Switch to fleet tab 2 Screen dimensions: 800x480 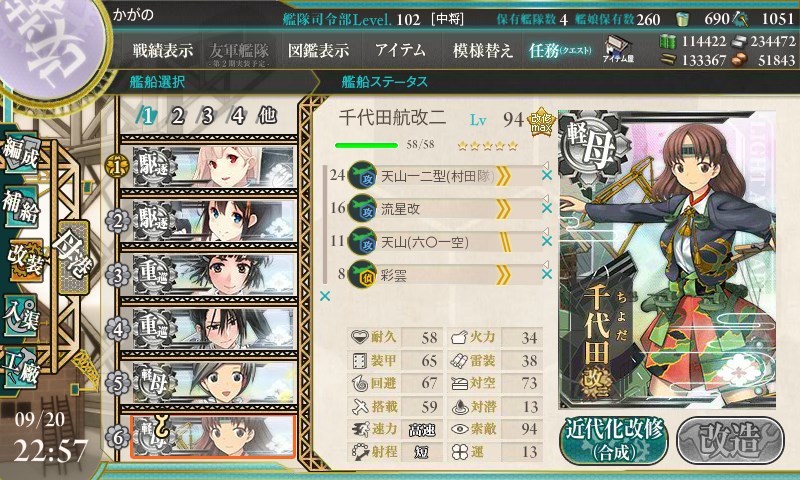[x=177, y=116]
